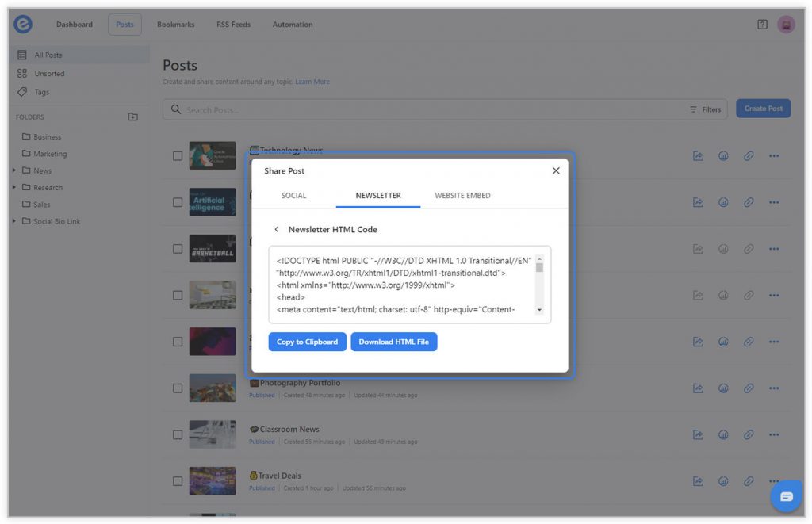Switch to the Social tab
Screen dimensions: 812x524
tap(293, 196)
